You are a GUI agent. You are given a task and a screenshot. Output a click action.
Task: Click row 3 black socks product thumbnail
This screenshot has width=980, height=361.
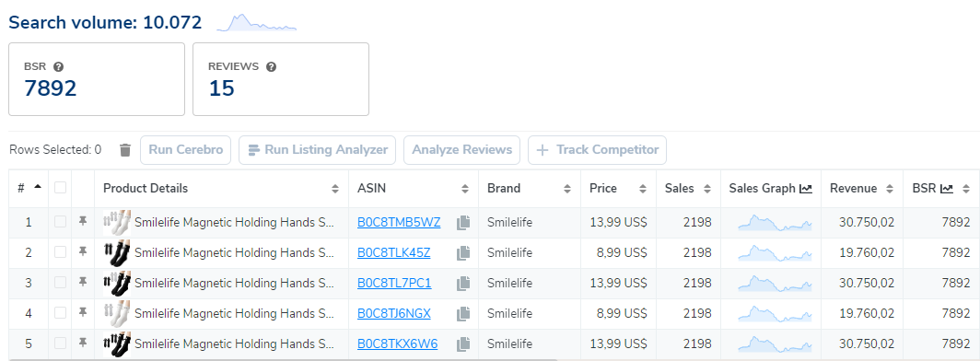click(117, 283)
